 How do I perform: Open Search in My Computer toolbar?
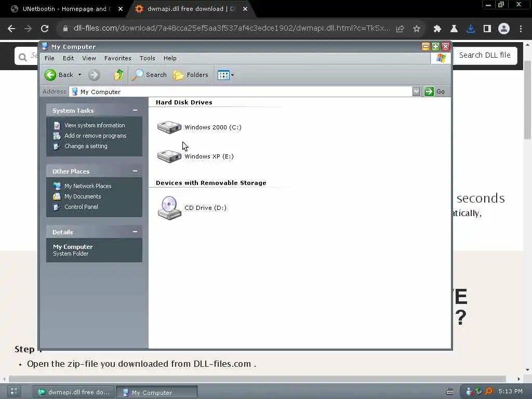click(x=149, y=75)
